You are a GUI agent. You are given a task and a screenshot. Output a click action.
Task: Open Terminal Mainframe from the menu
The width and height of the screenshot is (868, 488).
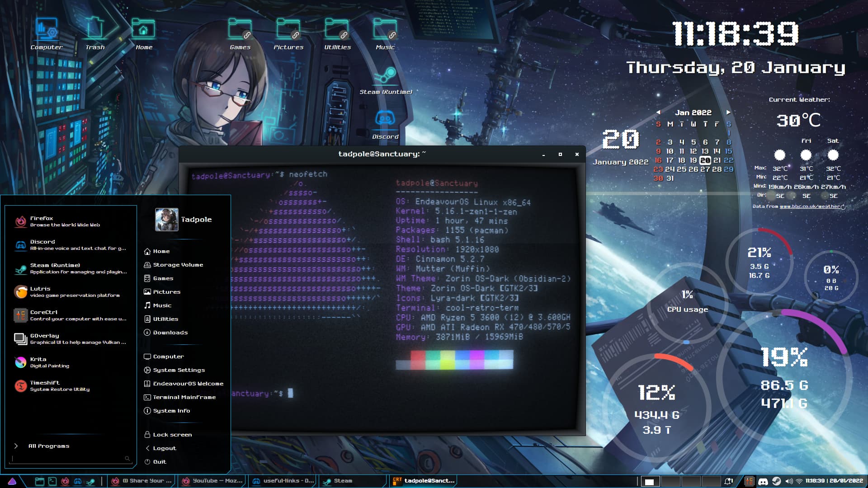[x=180, y=397]
